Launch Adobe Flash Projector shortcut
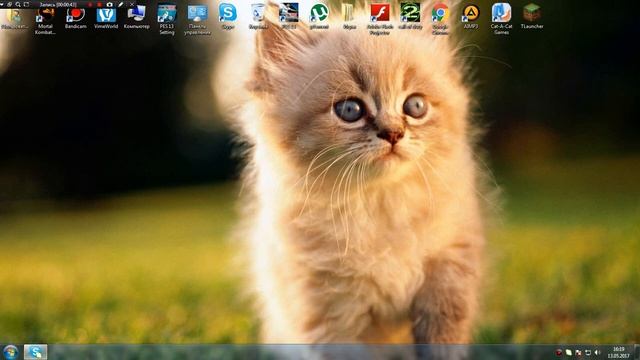Viewport: 640px width, 360px height. click(x=380, y=19)
